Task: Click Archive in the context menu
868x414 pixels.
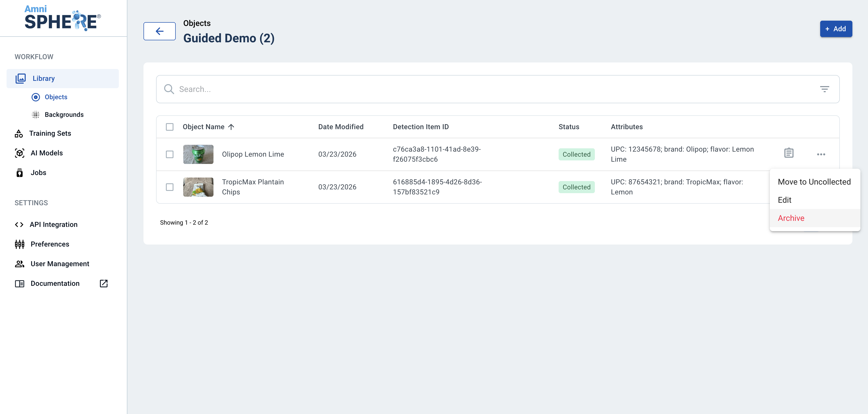Action: 791,218
